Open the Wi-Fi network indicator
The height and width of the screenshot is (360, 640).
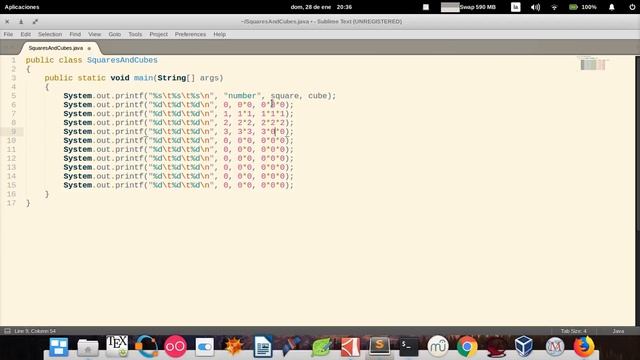554,7
